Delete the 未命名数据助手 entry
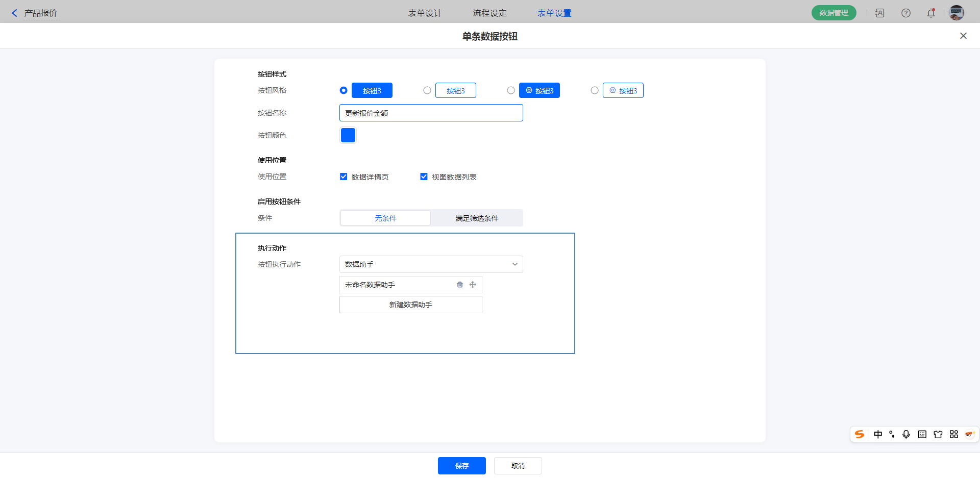Image resolution: width=980 pixels, height=478 pixels. coord(459,285)
